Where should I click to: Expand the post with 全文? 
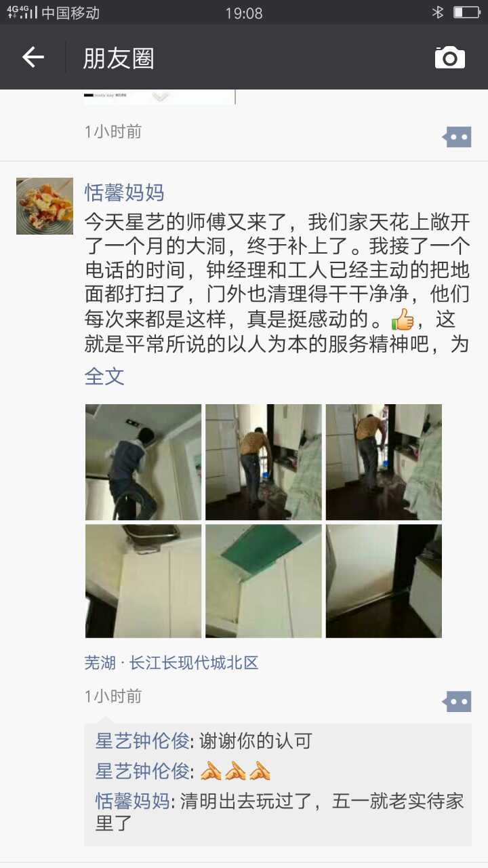(104, 376)
